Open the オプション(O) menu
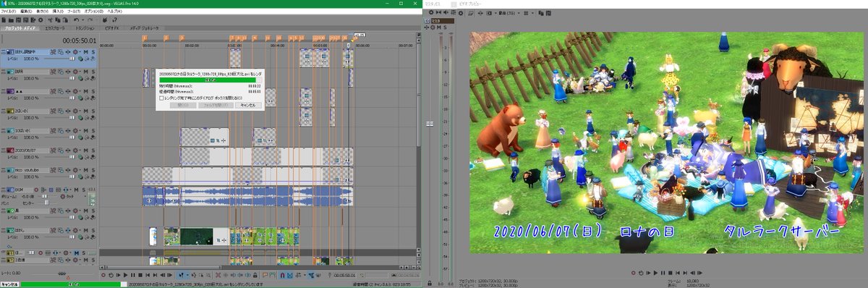Screen dimensions: 868x288 [x=93, y=12]
